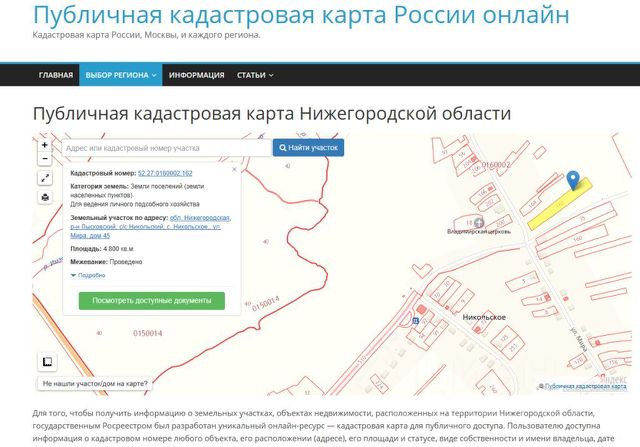Select the yellow highlighted land parcel

click(555, 205)
